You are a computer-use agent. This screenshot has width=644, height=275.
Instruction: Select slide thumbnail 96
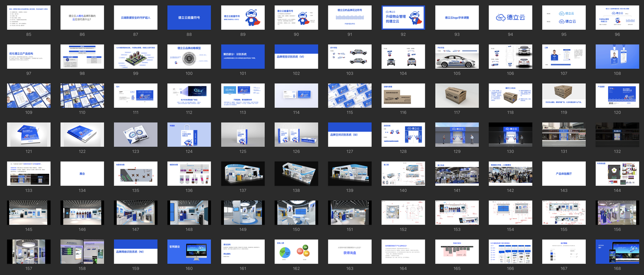(x=617, y=18)
